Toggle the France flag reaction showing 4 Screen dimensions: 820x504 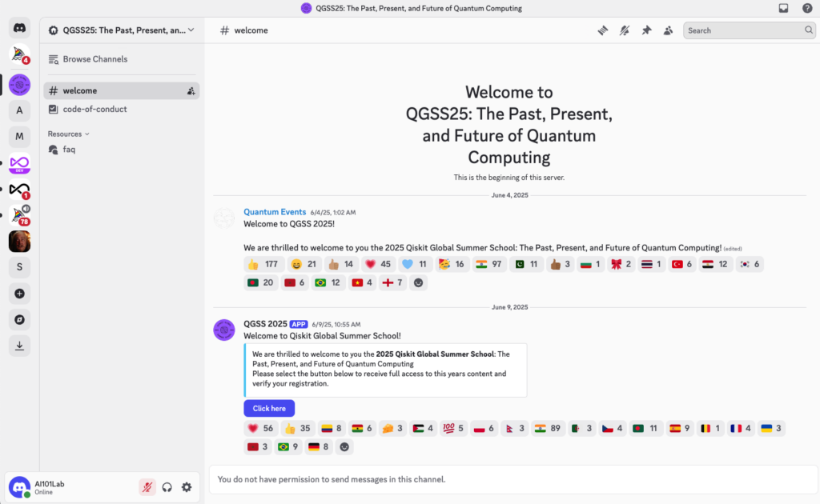point(741,428)
